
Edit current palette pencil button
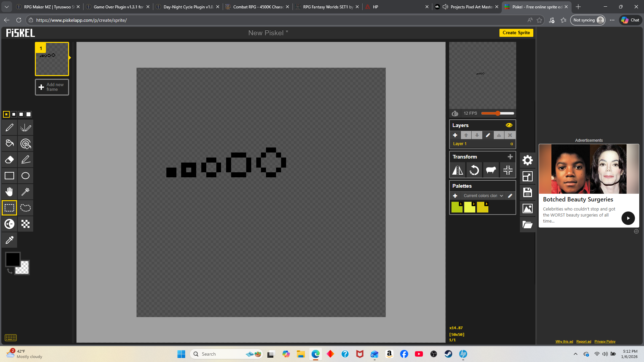point(510,196)
